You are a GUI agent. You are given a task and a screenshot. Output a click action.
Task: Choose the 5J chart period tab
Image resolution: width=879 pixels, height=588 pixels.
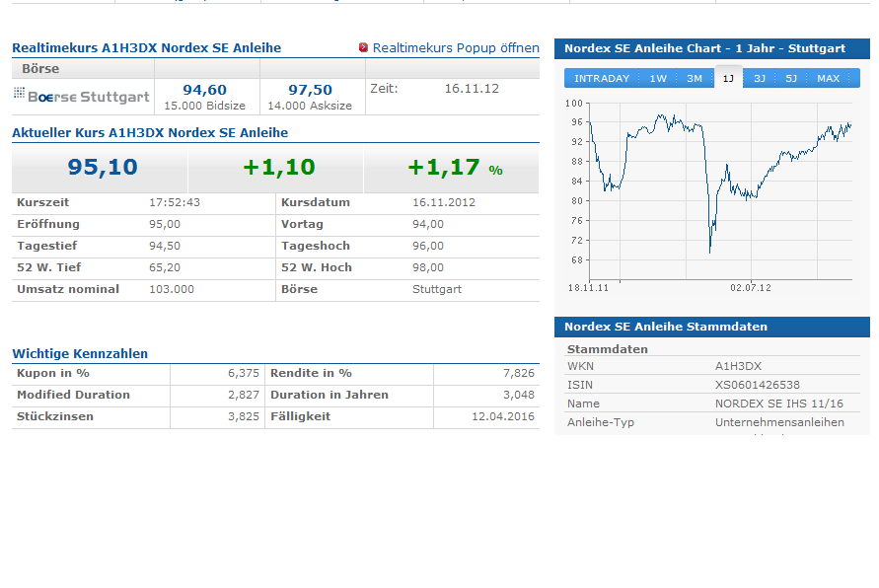(791, 78)
